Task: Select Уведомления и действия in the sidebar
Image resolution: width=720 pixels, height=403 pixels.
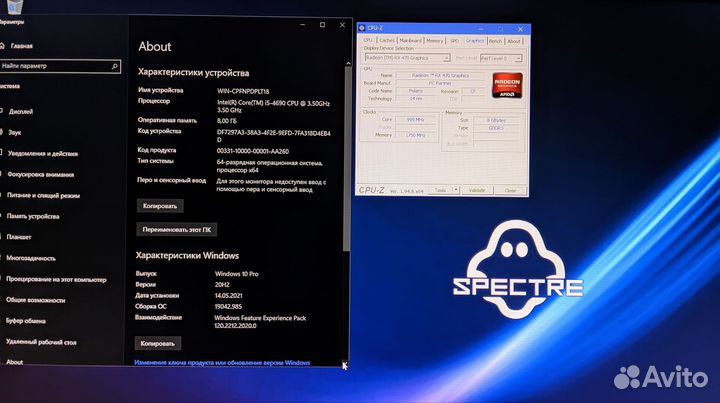Action: pyautogui.click(x=42, y=154)
